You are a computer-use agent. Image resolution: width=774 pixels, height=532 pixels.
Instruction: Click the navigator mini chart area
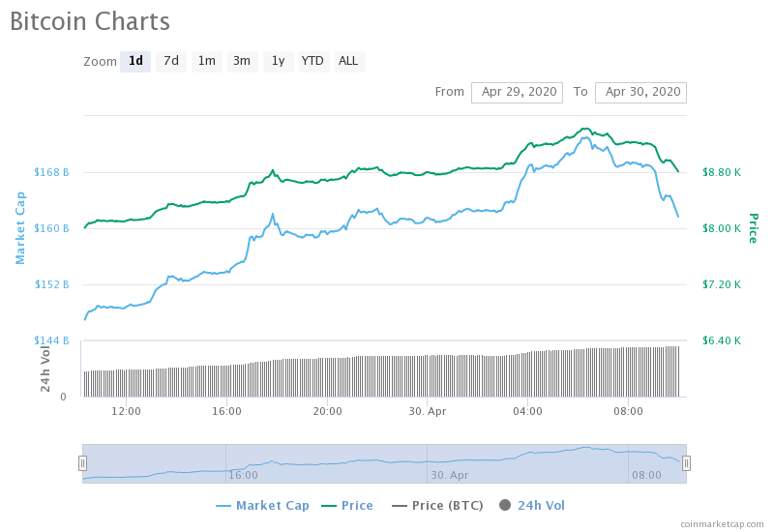coord(384,463)
